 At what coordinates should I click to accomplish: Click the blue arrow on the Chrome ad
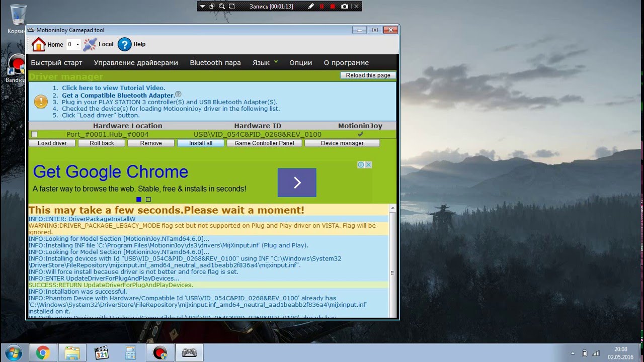(297, 183)
